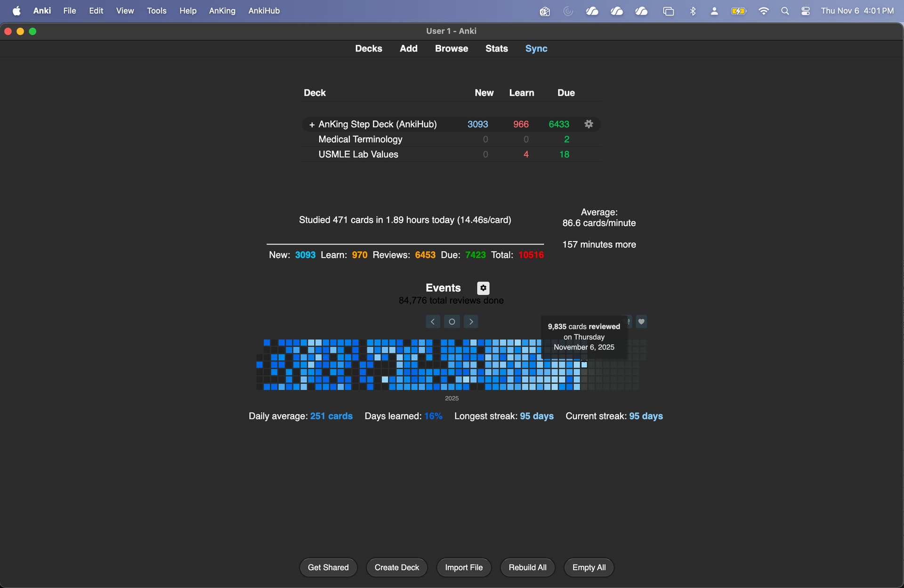Click Sync in the top toolbar
The height and width of the screenshot is (588, 904).
(536, 48)
